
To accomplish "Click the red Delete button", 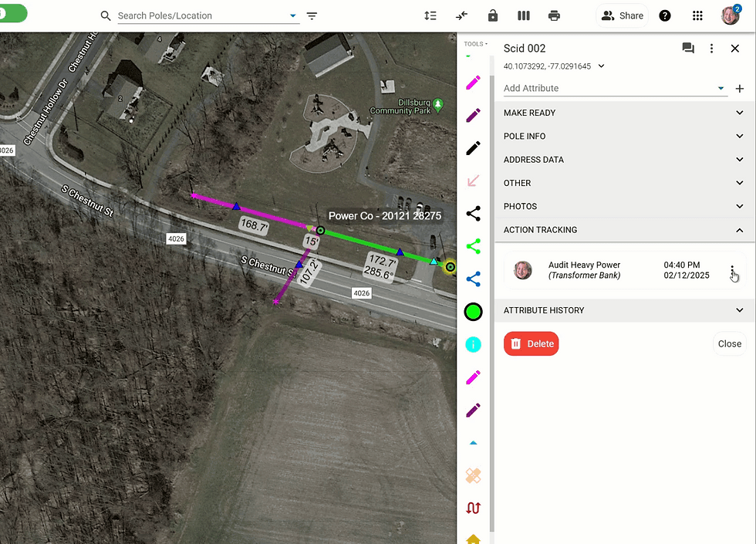I will (531, 344).
